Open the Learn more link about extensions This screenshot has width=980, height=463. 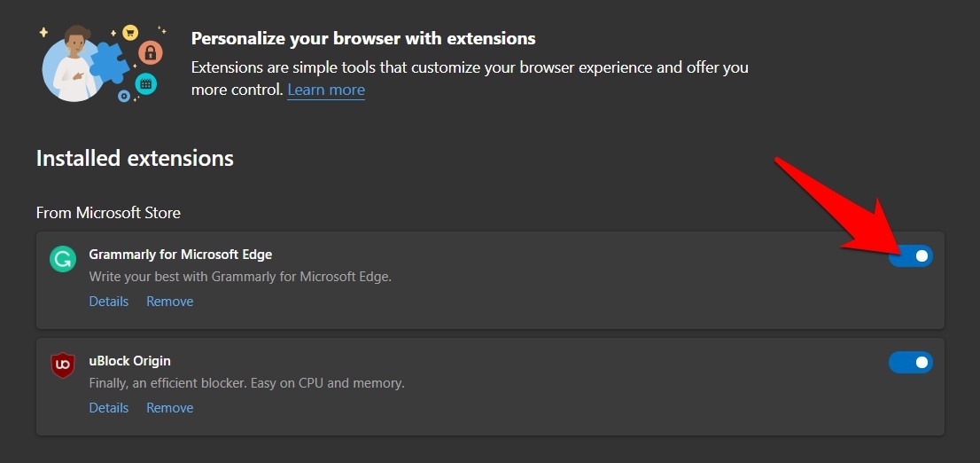(325, 90)
